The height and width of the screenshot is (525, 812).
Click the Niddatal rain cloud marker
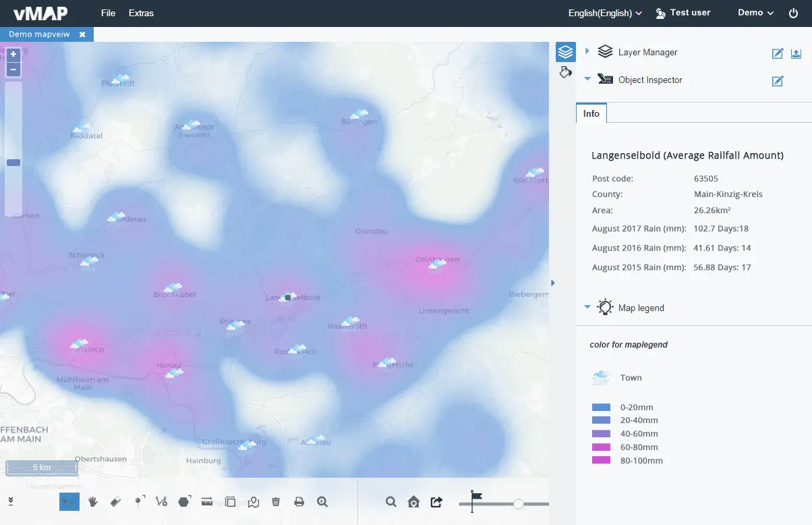pyautogui.click(x=82, y=128)
